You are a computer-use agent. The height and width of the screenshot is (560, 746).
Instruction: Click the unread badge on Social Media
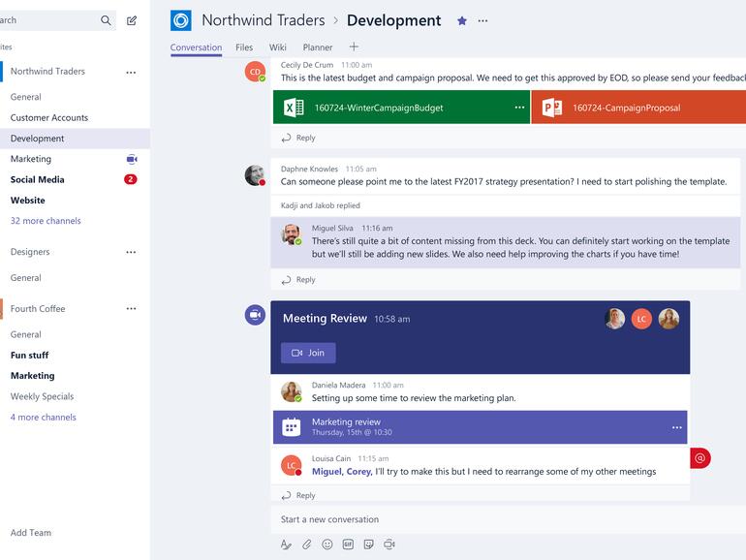(131, 179)
